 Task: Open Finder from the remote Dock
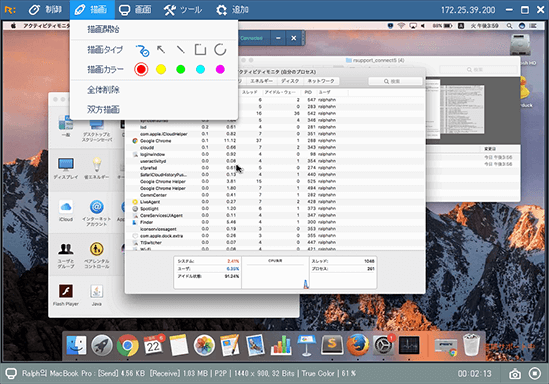coord(76,345)
